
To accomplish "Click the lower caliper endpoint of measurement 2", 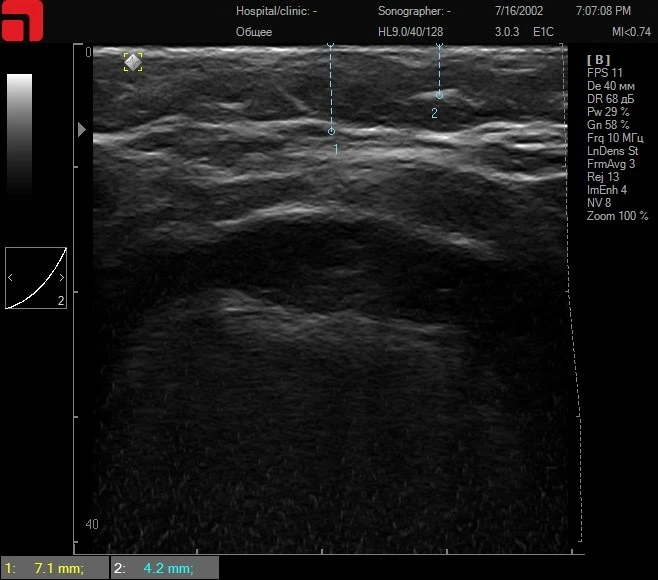I will coord(438,95).
